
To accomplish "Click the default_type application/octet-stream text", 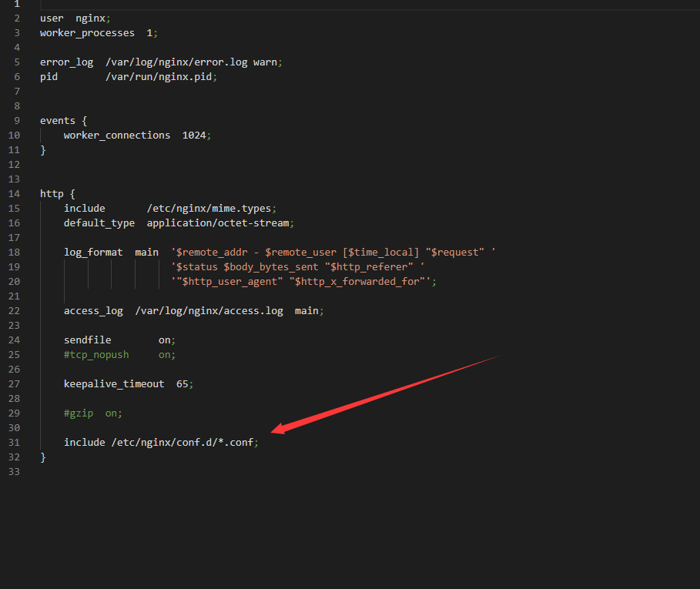I will [179, 223].
